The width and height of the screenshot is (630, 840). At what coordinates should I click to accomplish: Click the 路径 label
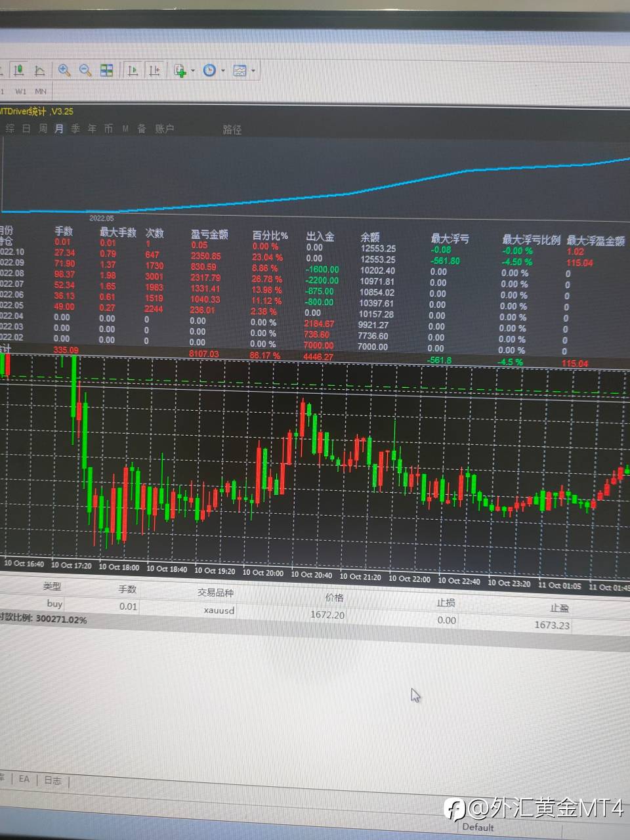pyautogui.click(x=232, y=129)
